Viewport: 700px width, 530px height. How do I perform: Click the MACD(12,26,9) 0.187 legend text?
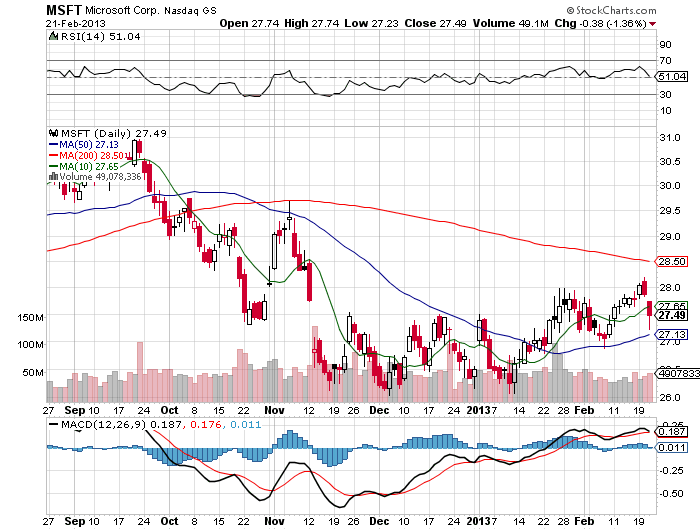121,425
